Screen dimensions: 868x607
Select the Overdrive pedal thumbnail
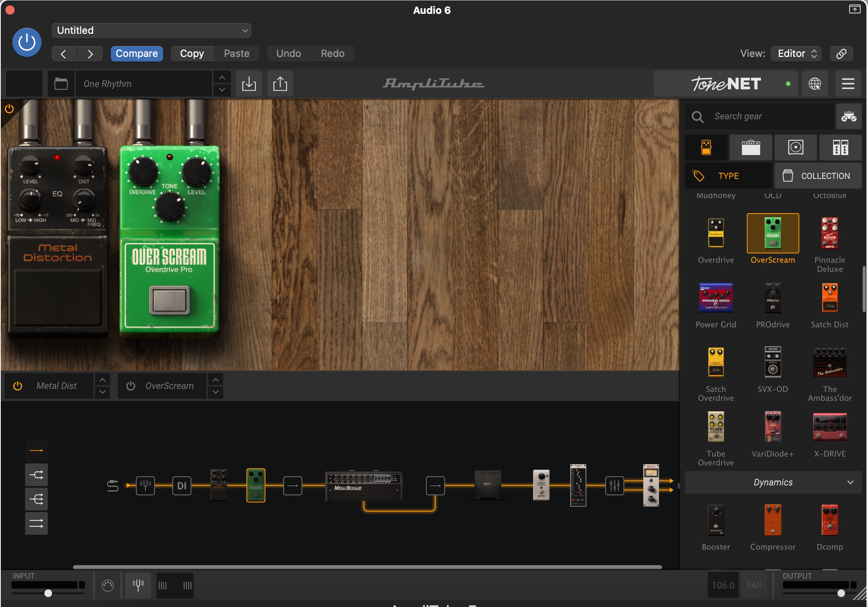tap(716, 233)
